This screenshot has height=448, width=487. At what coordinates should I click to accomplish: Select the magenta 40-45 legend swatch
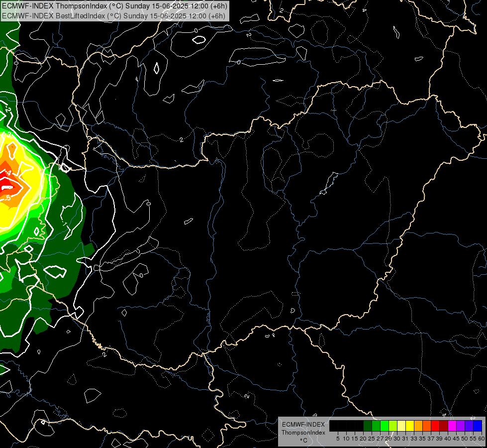coord(452,426)
